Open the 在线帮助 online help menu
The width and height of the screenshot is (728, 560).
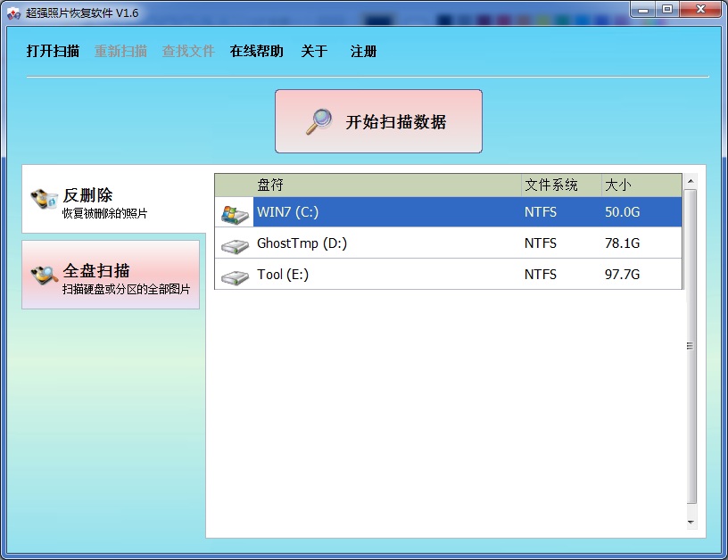click(x=256, y=52)
